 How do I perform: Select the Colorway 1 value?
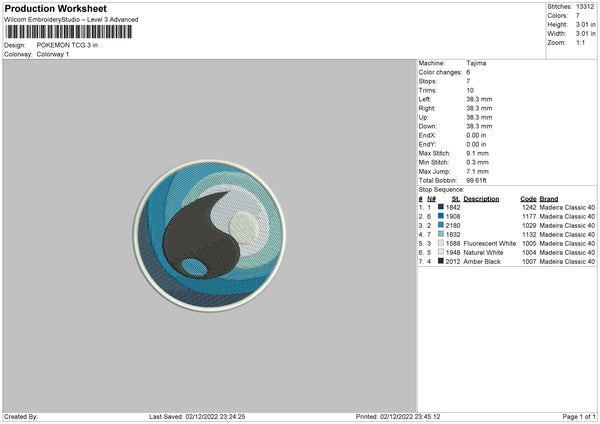[53, 54]
